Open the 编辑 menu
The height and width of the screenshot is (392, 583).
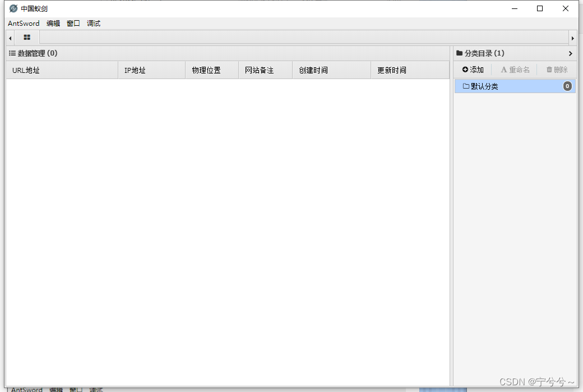coord(53,24)
